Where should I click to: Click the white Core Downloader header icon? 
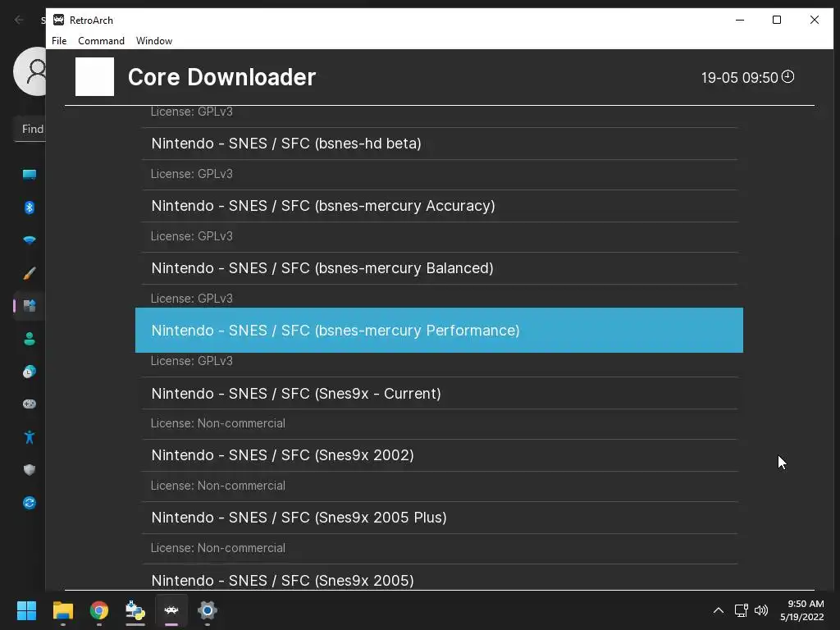(x=95, y=76)
